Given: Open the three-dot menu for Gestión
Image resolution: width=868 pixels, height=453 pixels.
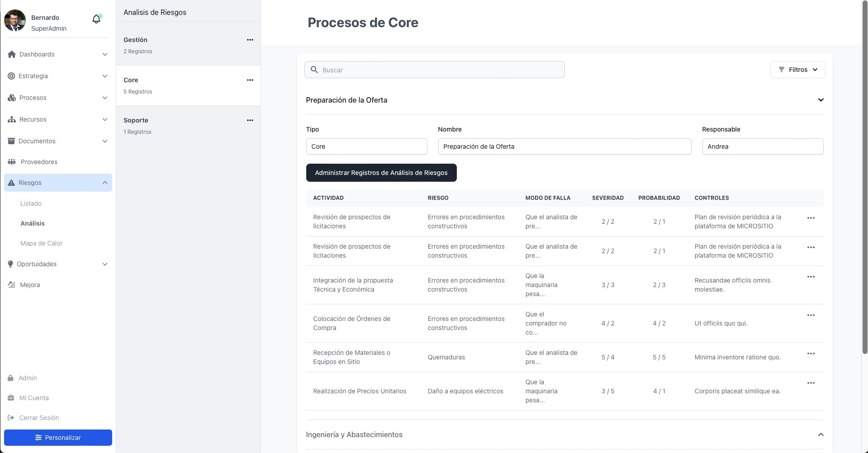Looking at the screenshot, I should click(250, 40).
